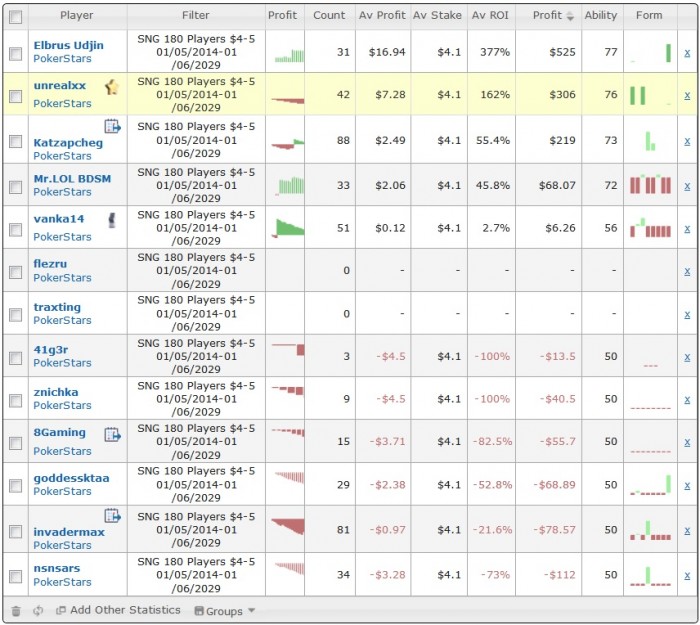
Task: Click the -82.5% ROI value
Action: coord(492,442)
